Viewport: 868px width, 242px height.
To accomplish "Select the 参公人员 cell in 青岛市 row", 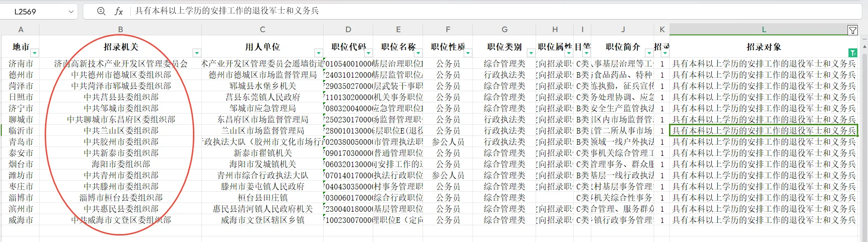I will [448, 142].
